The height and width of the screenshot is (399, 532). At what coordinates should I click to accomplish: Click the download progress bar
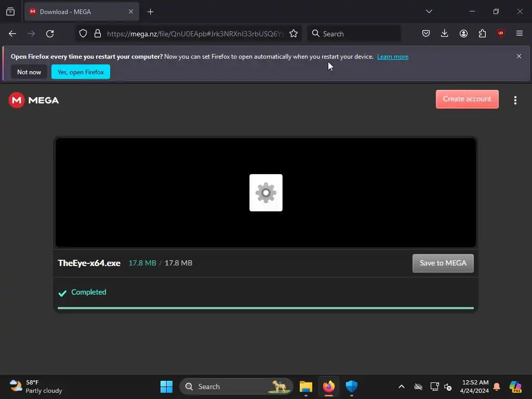(x=265, y=308)
